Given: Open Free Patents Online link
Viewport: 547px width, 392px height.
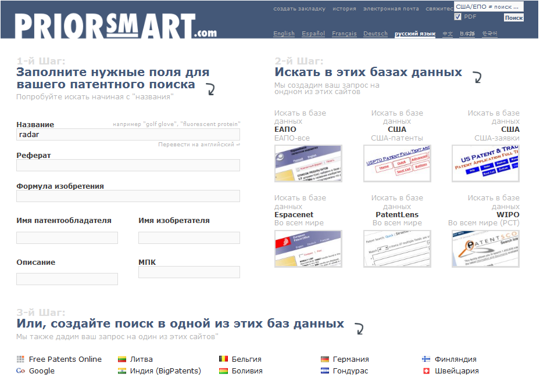Looking at the screenshot, I should (x=65, y=359).
